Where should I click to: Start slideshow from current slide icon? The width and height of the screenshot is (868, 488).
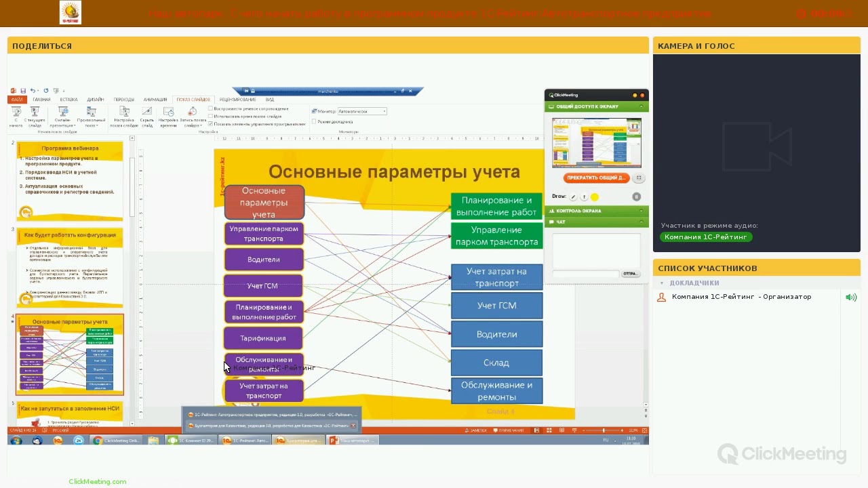[x=35, y=112]
